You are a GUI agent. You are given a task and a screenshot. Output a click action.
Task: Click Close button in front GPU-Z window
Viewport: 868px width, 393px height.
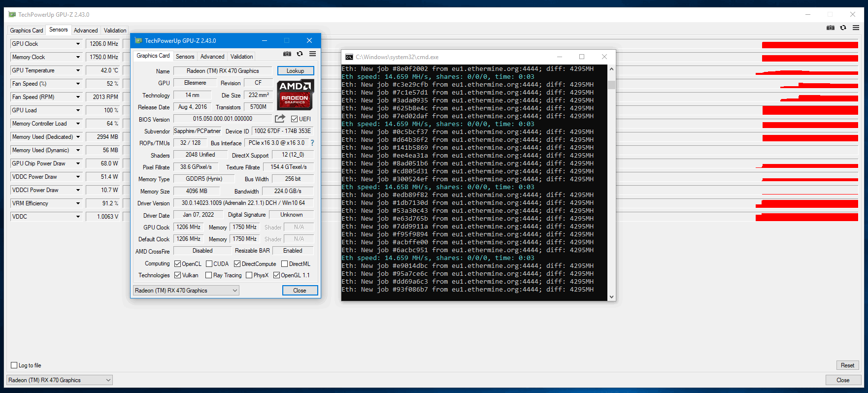point(300,291)
